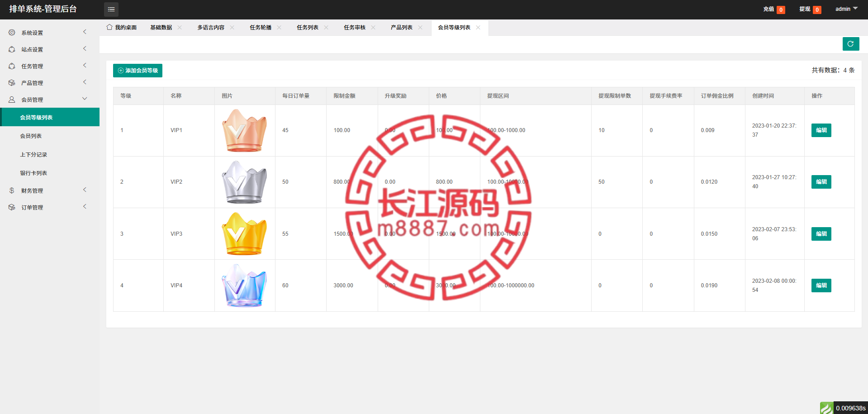Open the VIP1 bronze crown image
The height and width of the screenshot is (414, 868).
tap(244, 130)
